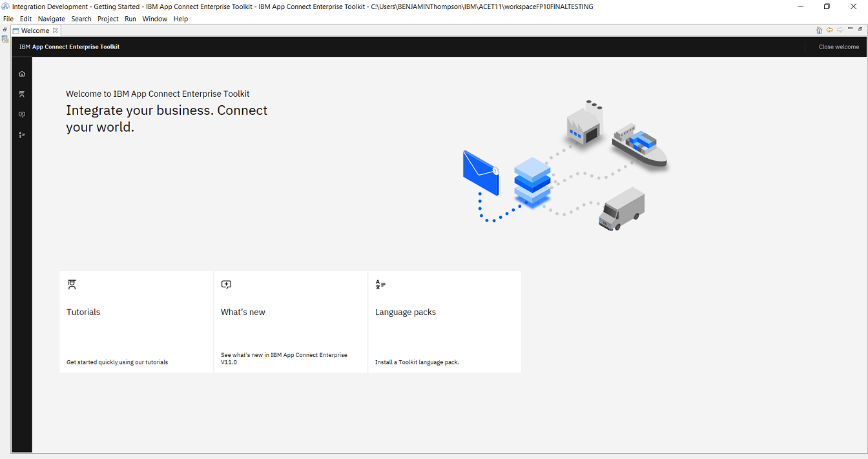The image size is (868, 459).
Task: Restore the Welcome view pane
Action: point(860,29)
